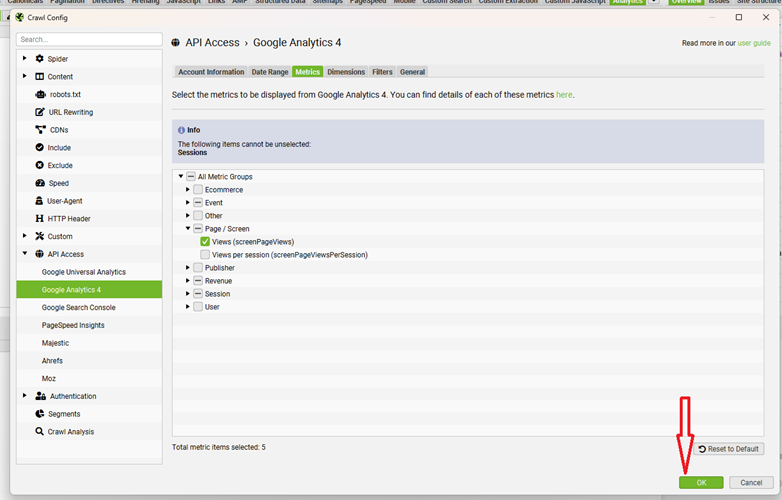Select Majestic in the sidebar
The width and height of the screenshot is (782, 500).
tap(89, 343)
